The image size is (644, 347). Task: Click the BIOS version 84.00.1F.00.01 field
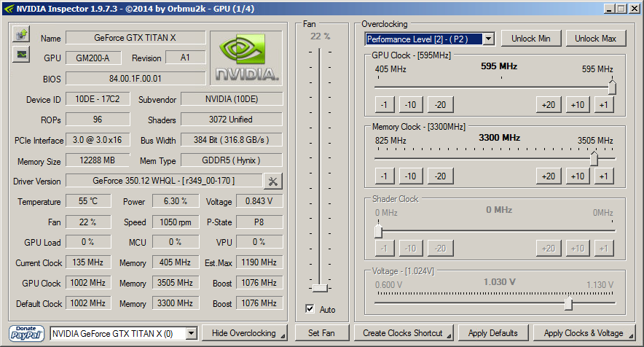[136, 79]
